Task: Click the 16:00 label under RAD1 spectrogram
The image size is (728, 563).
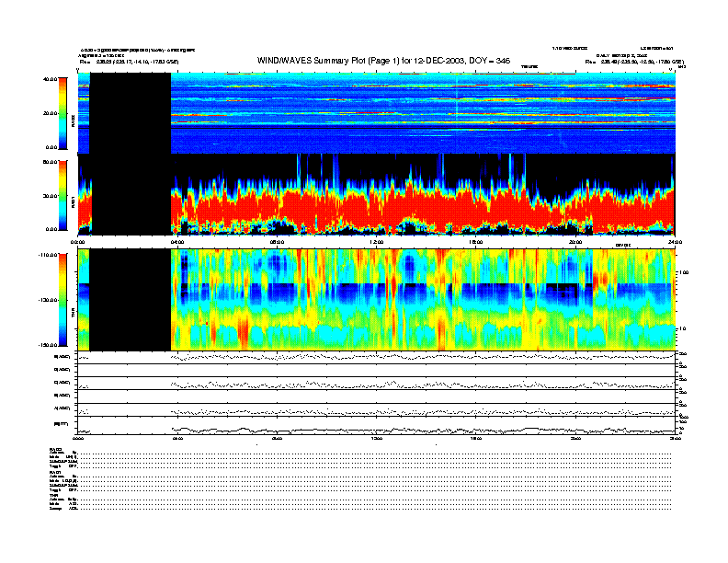Action: tap(476, 242)
